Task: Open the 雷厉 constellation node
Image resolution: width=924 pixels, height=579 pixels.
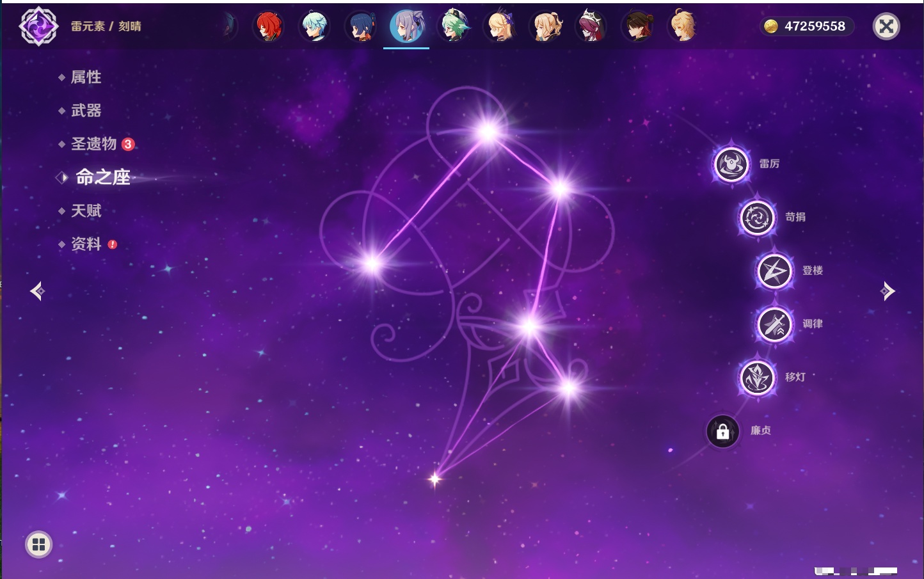Action: tap(731, 164)
